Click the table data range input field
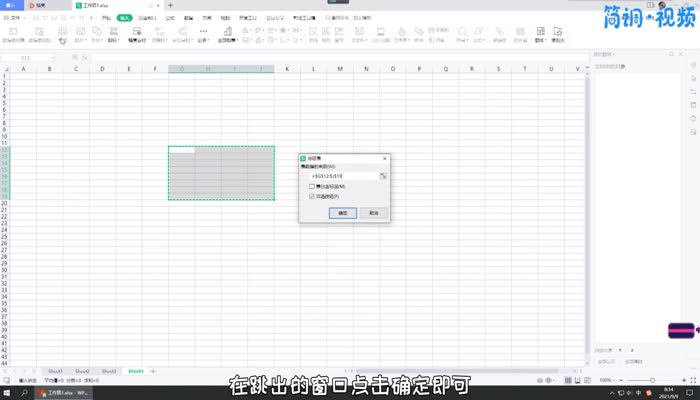 341,175
